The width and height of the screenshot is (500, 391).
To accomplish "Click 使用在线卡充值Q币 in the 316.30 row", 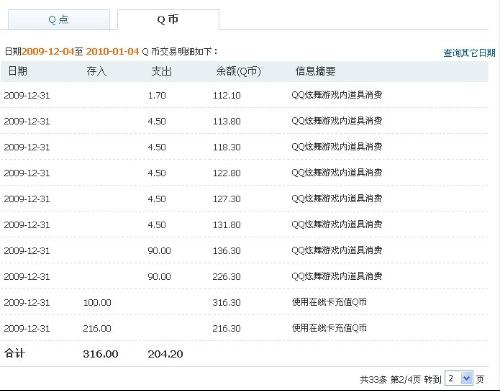I will click(329, 302).
